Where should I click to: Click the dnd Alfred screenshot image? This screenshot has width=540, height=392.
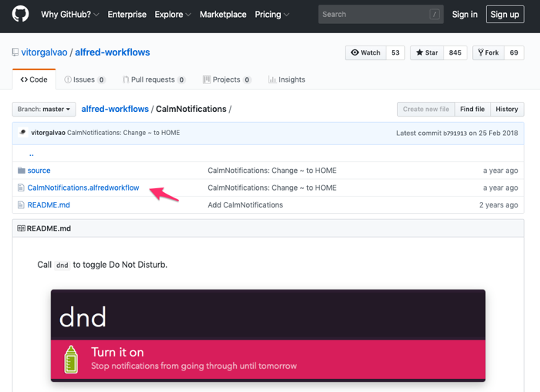click(x=268, y=336)
